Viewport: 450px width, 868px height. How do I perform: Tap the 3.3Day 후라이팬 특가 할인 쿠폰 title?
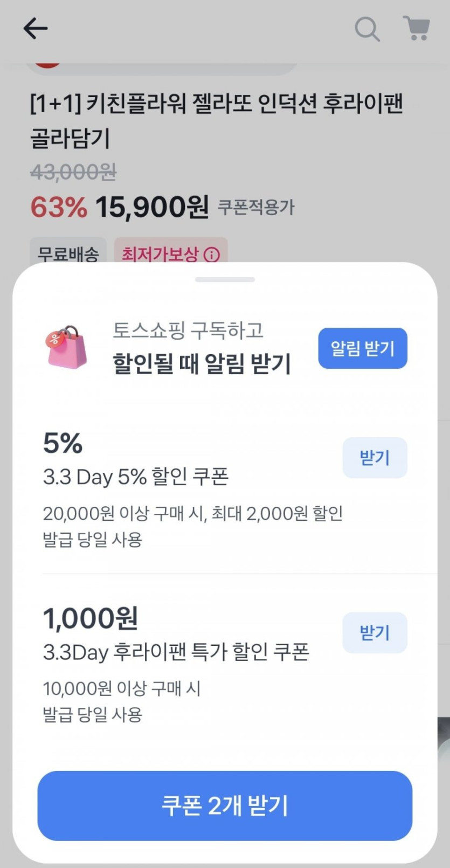(x=176, y=652)
